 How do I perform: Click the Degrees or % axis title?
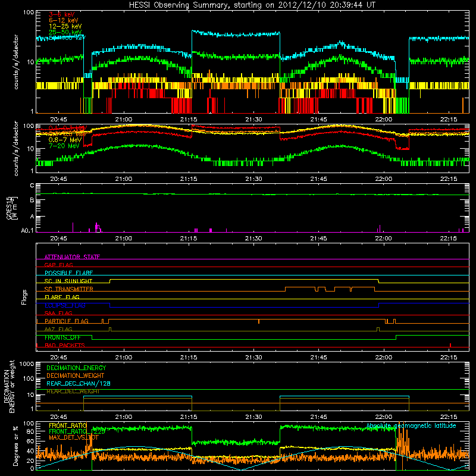pyautogui.click(x=15, y=446)
